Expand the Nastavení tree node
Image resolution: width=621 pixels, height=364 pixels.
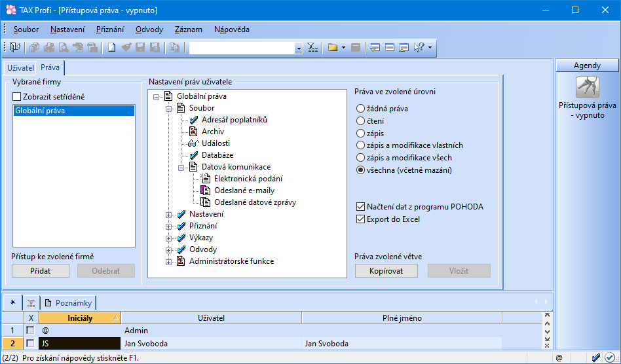[169, 215]
